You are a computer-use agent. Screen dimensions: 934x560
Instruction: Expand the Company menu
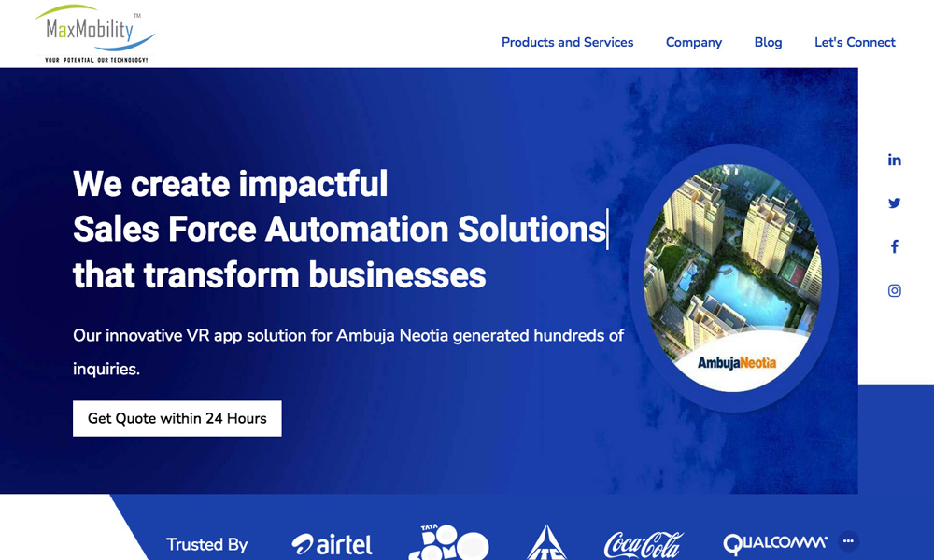[693, 42]
